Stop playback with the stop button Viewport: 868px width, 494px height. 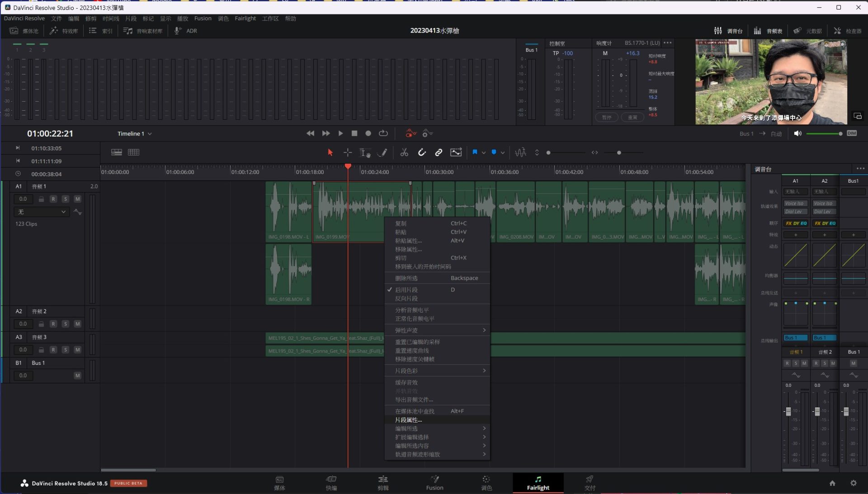pyautogui.click(x=354, y=133)
